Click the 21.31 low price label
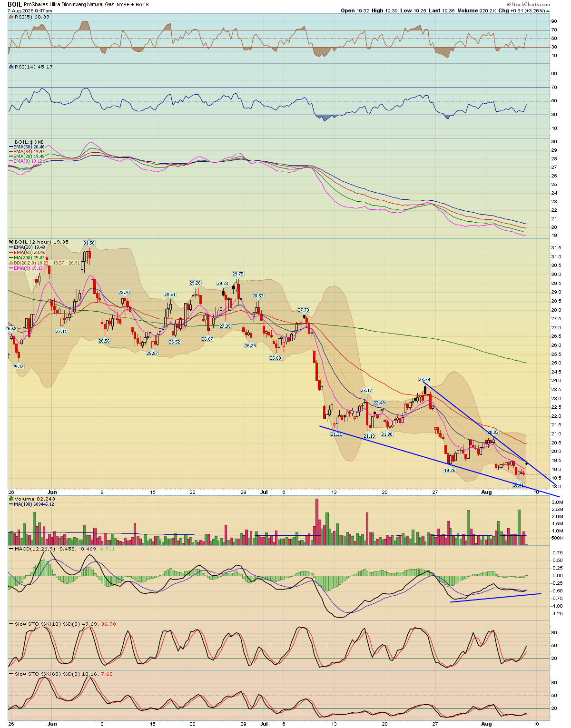 point(336,434)
